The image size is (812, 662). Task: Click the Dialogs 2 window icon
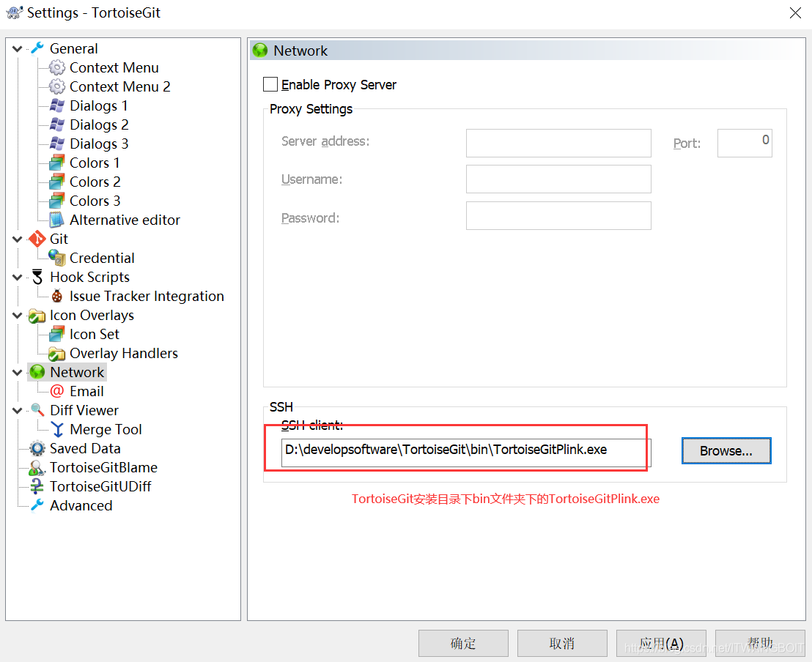57,124
